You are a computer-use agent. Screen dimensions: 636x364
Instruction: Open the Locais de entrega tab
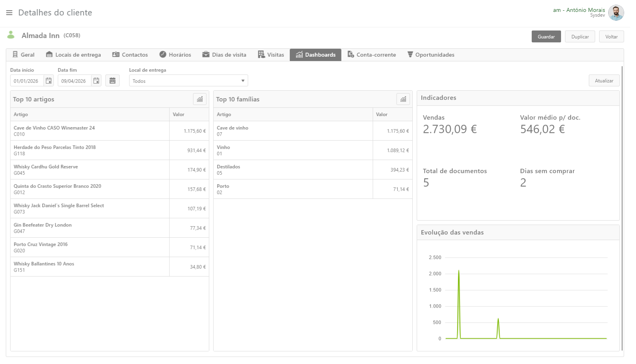tap(73, 55)
